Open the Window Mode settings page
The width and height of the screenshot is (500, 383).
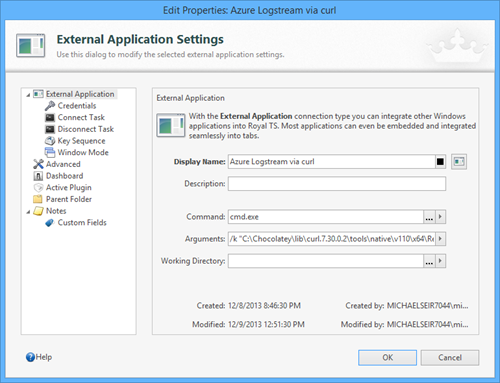point(83,152)
